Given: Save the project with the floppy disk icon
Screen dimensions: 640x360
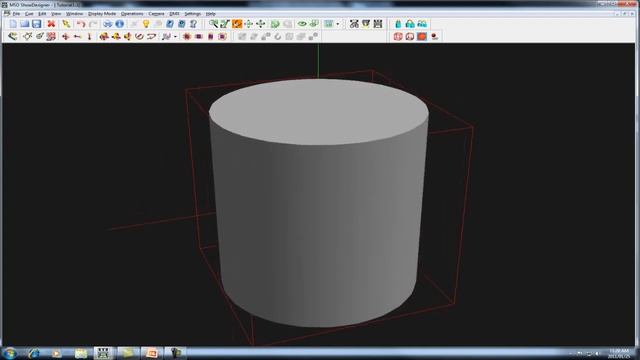Looking at the screenshot, I should point(37,24).
